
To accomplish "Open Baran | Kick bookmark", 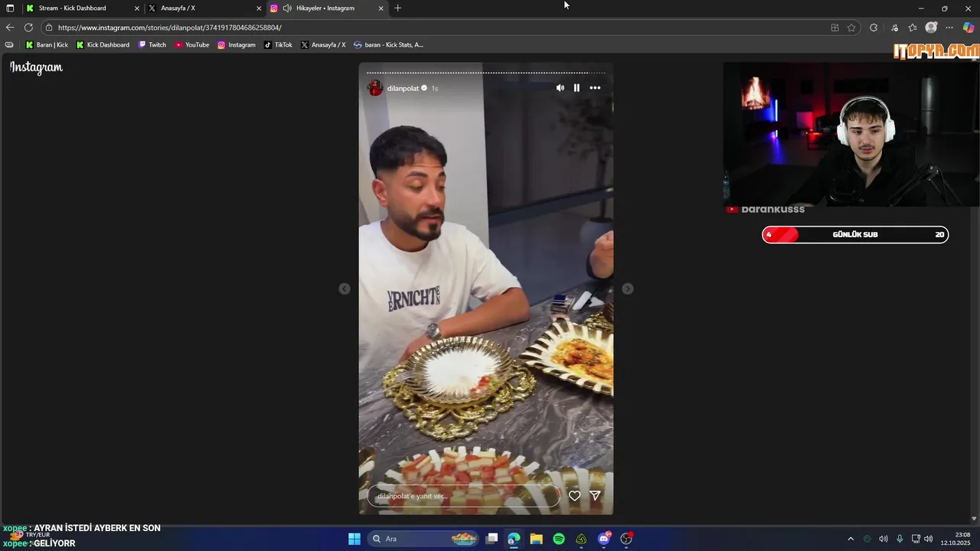I will click(47, 45).
